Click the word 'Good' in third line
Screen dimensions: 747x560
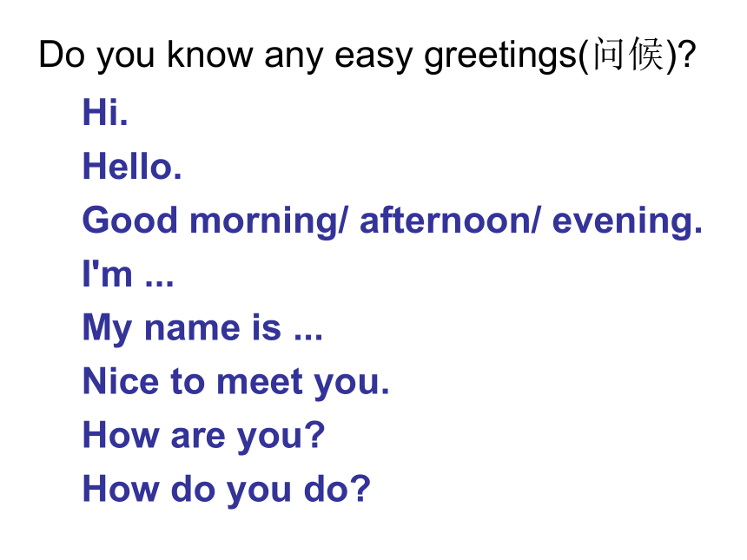tap(130, 221)
